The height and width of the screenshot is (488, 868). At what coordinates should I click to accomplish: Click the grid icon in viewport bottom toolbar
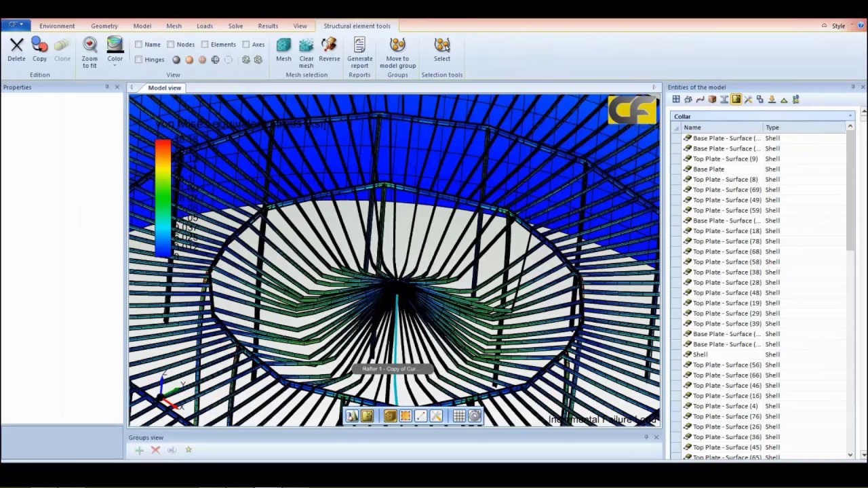[459, 416]
